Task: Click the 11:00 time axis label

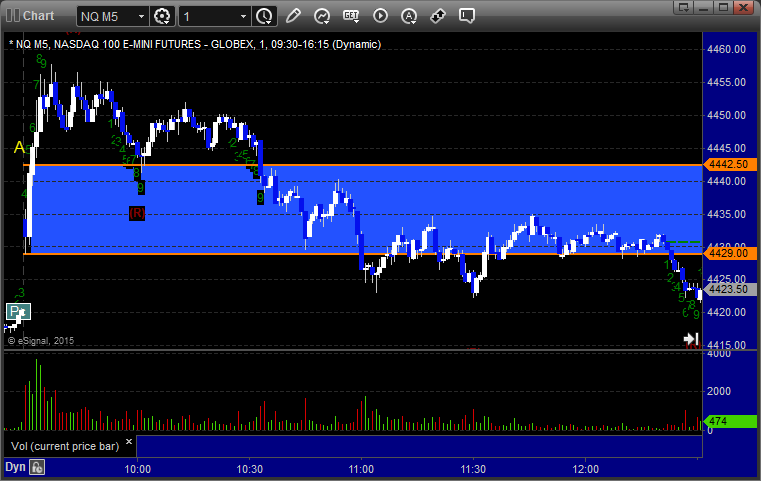Action: click(x=361, y=469)
